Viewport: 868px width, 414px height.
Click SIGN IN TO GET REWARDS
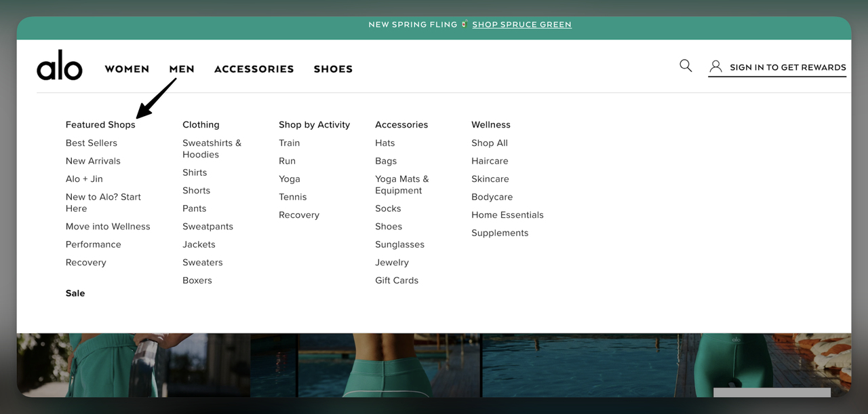tap(787, 67)
